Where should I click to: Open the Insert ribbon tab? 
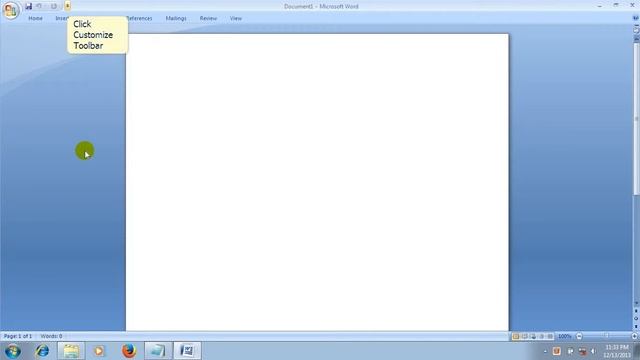coord(61,18)
